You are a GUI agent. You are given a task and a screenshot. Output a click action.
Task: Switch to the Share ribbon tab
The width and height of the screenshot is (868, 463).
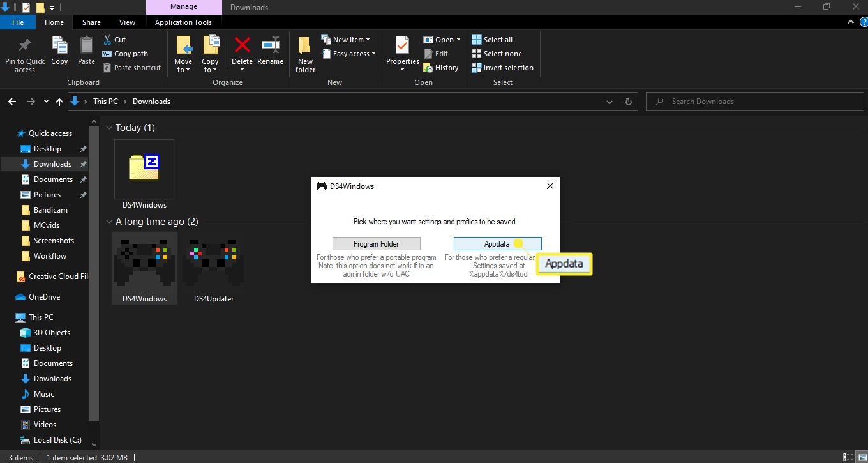pyautogui.click(x=91, y=22)
